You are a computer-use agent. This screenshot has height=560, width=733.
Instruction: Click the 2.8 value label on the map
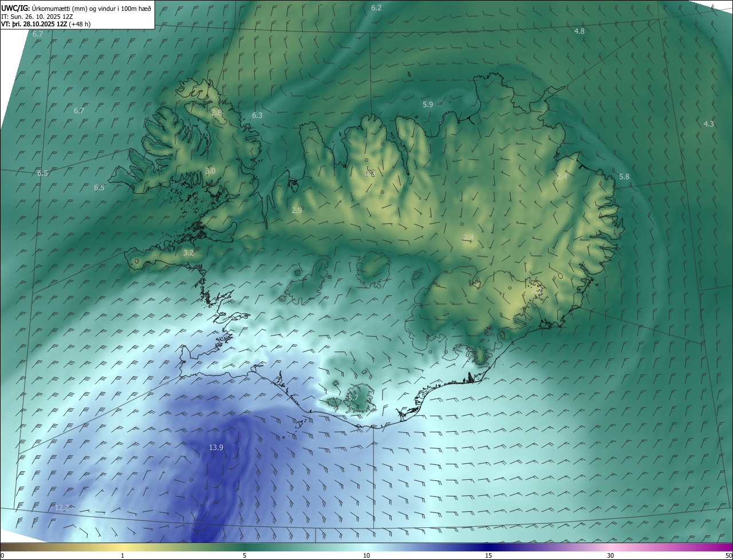pyautogui.click(x=216, y=112)
